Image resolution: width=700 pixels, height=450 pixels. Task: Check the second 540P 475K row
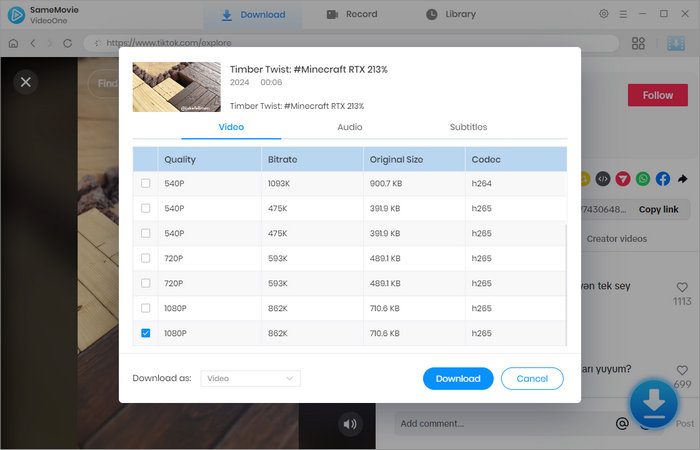click(x=146, y=233)
